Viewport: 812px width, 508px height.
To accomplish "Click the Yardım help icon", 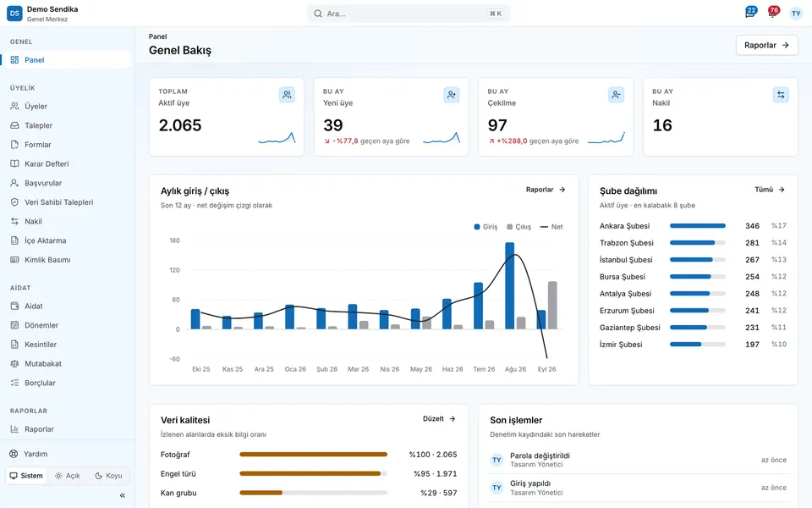I will click(x=14, y=454).
